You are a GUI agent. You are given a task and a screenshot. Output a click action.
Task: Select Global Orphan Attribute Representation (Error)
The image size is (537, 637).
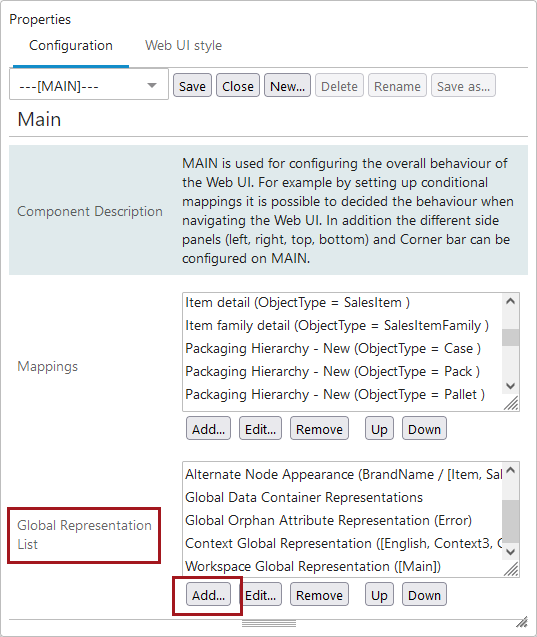pos(328,520)
